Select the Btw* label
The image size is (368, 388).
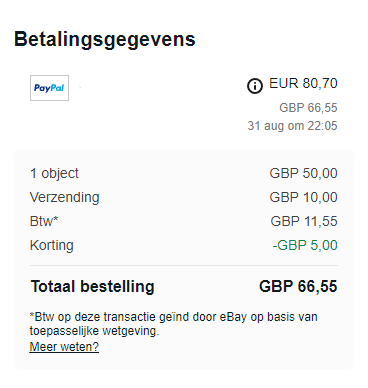coord(44,221)
